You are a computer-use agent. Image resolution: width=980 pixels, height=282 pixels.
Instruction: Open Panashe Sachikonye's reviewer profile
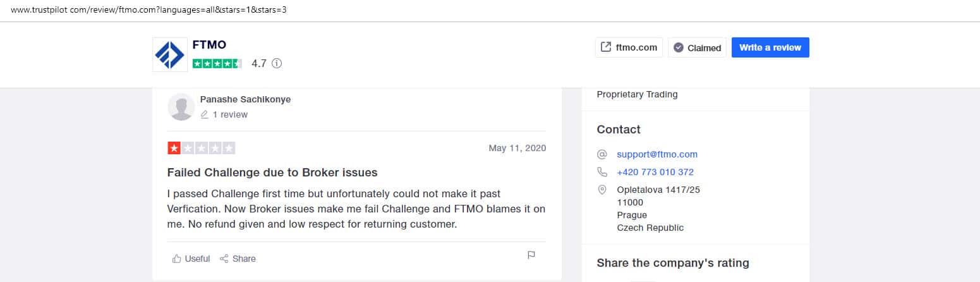coord(245,99)
